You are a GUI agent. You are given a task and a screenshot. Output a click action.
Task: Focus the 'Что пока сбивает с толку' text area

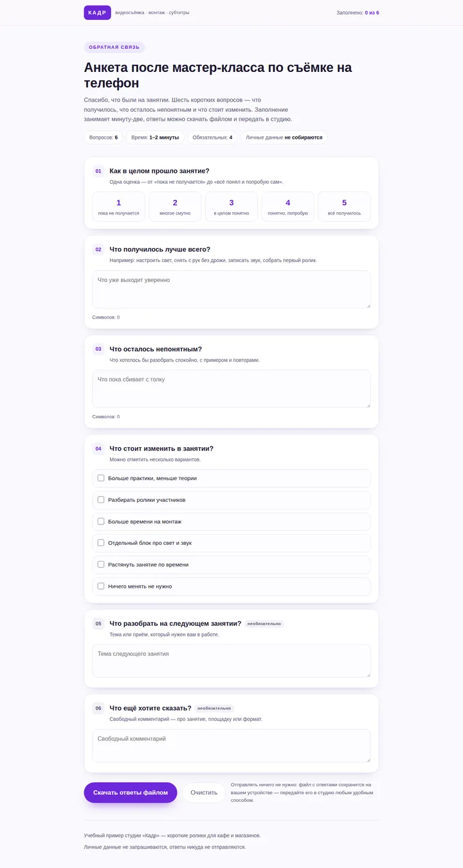[x=232, y=389]
